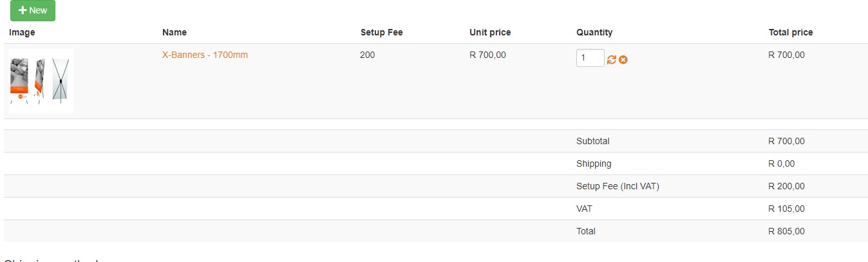The image size is (868, 262).
Task: Click the Setup Fee (Incl VAT) label
Action: click(618, 186)
